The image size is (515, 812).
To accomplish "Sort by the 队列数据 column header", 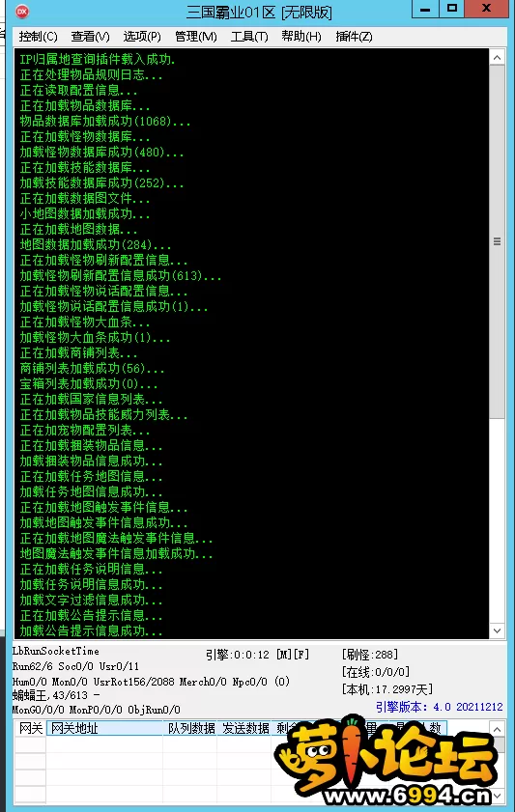I will coord(190,728).
